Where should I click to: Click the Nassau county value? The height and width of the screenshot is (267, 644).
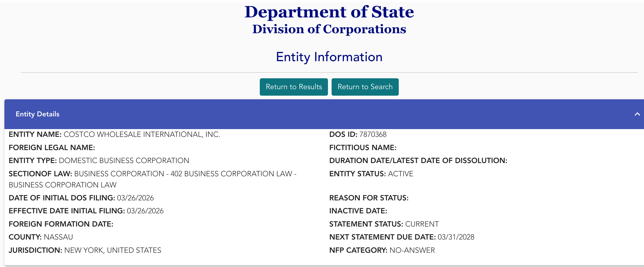click(x=58, y=237)
